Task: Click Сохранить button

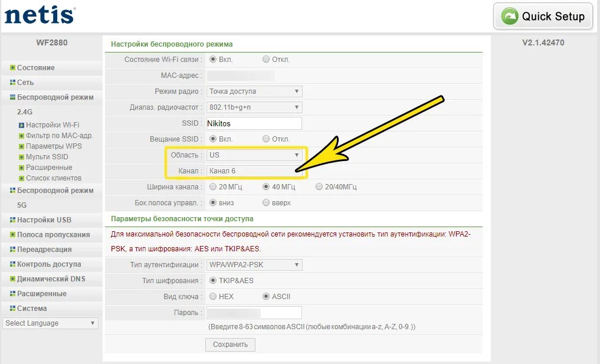Action: coord(230,345)
